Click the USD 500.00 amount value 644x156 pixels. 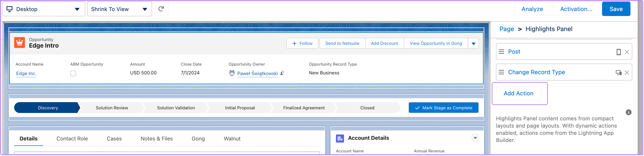point(143,73)
